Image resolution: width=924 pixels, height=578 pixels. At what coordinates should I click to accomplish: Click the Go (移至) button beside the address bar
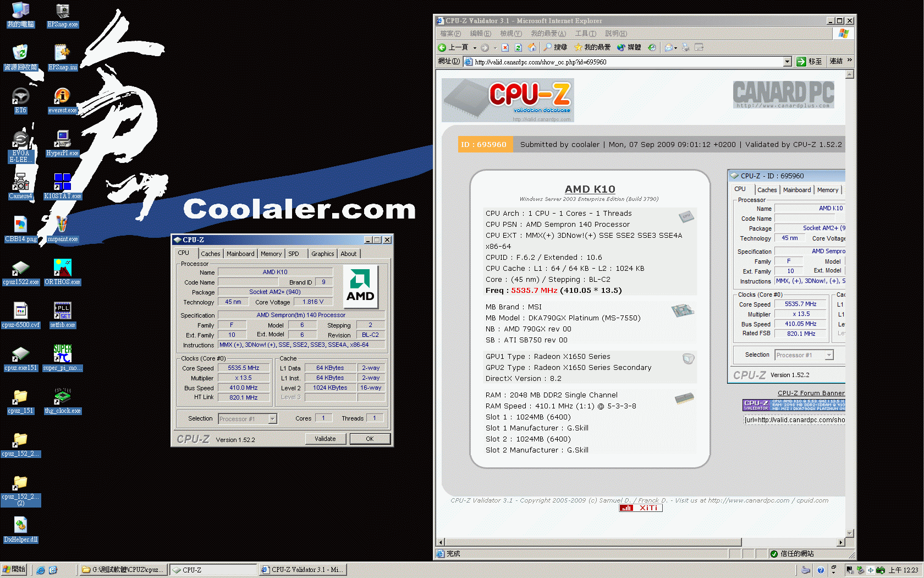click(x=809, y=62)
